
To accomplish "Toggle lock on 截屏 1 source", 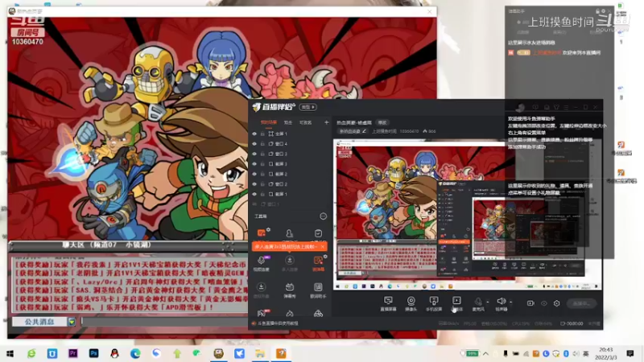I will click(262, 194).
